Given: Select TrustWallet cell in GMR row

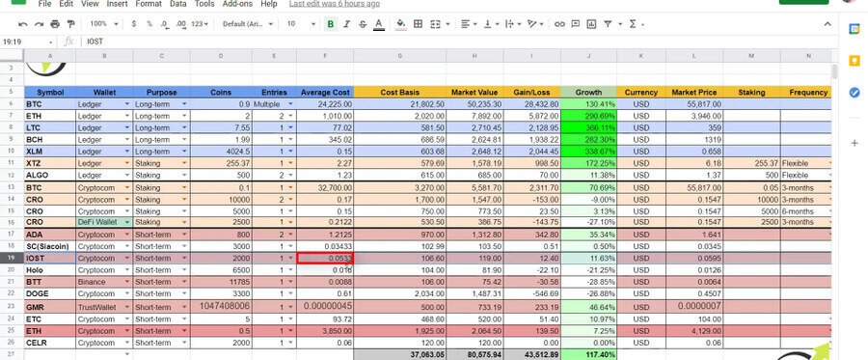Looking at the screenshot, I should 104,307.
